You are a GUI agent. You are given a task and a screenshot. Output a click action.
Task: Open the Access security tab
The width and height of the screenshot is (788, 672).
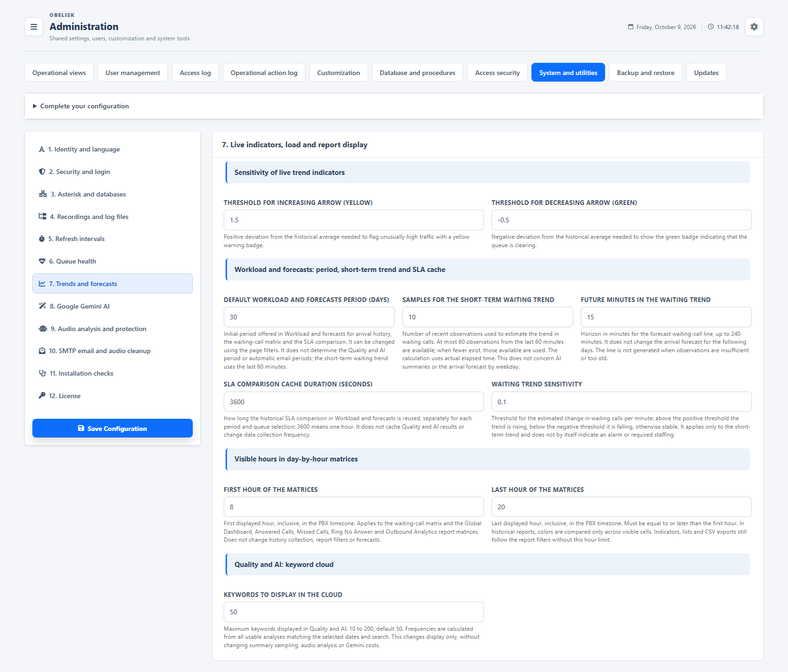[x=497, y=73]
